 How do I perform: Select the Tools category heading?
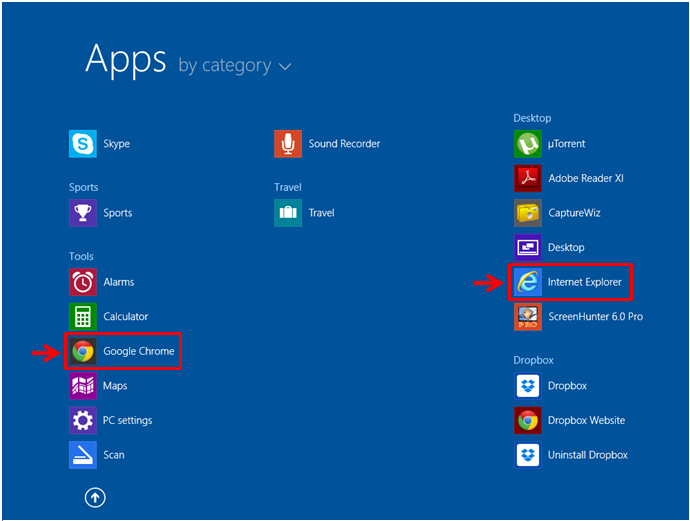coord(81,256)
